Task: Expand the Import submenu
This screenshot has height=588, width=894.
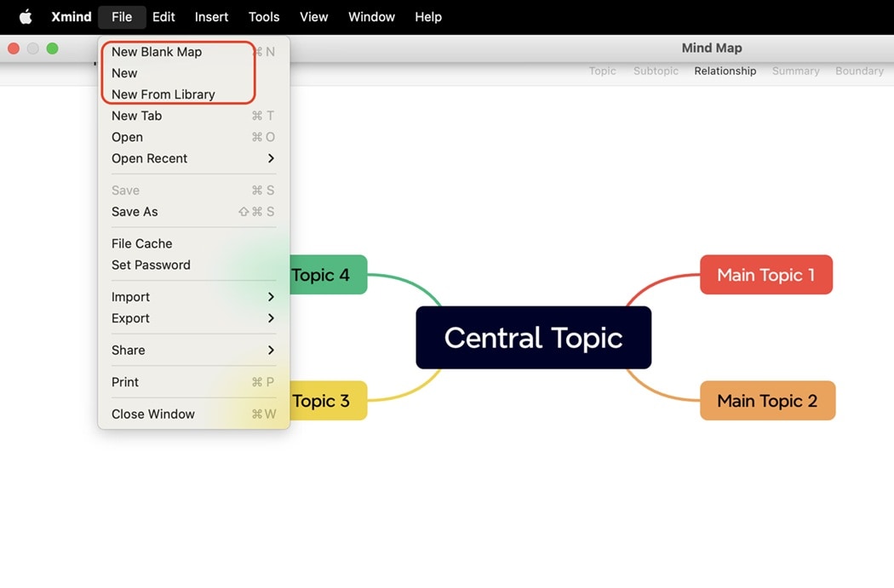Action: coord(193,297)
